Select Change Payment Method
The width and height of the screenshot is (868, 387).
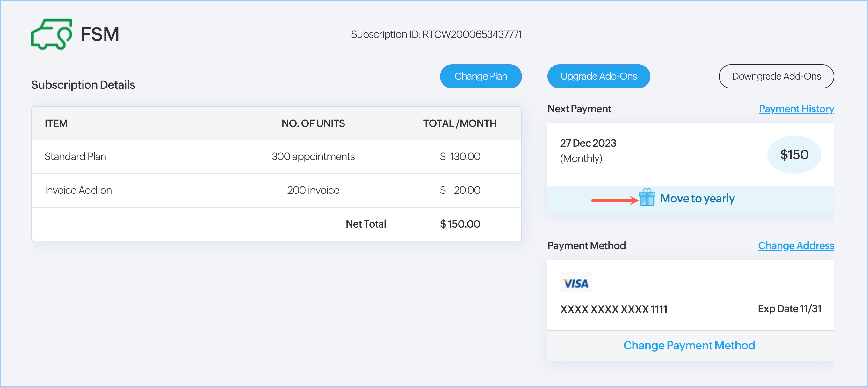point(689,345)
